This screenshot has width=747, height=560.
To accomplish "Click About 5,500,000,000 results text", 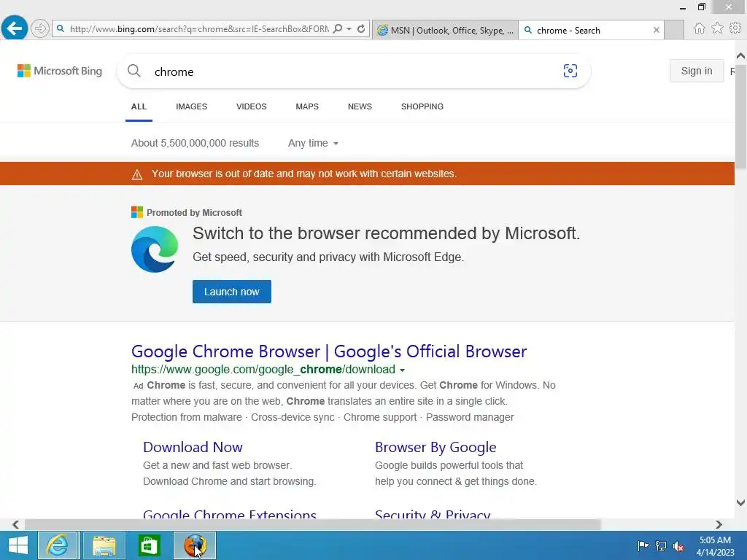I will (195, 143).
